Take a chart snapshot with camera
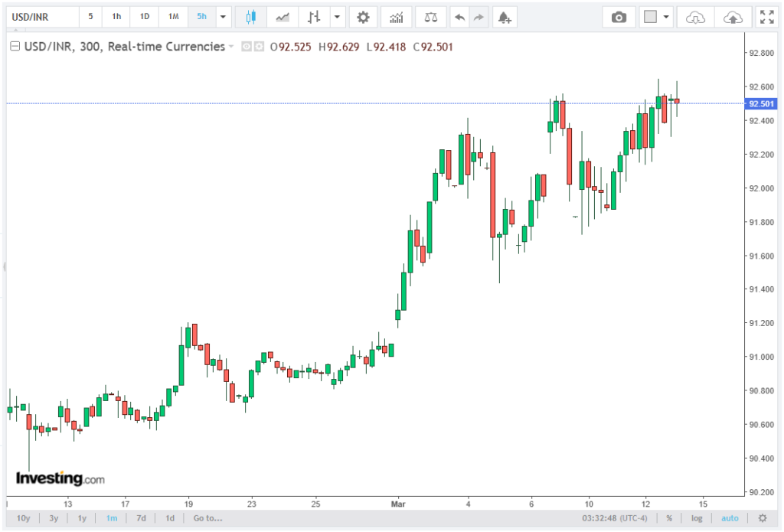This screenshot has width=784, height=532. point(619,17)
